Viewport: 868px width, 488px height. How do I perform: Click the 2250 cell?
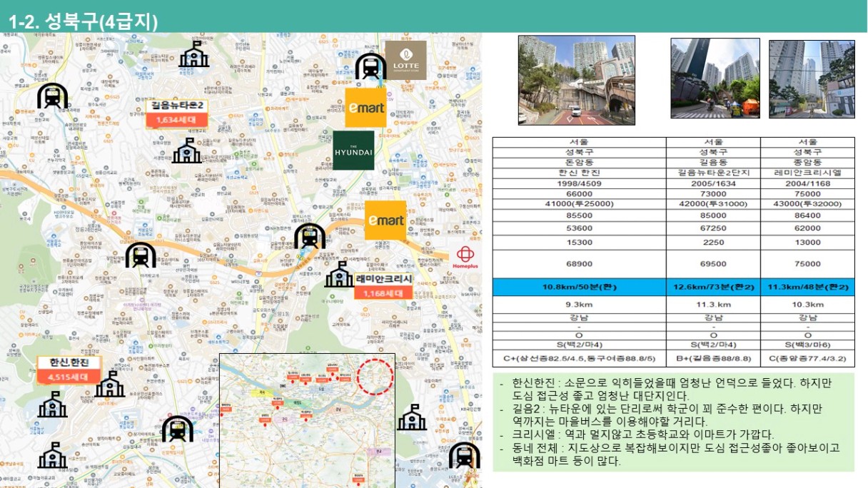point(713,243)
